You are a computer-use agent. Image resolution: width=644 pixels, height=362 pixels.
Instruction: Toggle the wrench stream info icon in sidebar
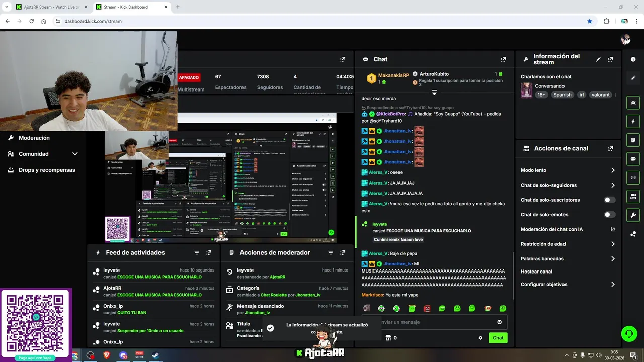(x=633, y=215)
